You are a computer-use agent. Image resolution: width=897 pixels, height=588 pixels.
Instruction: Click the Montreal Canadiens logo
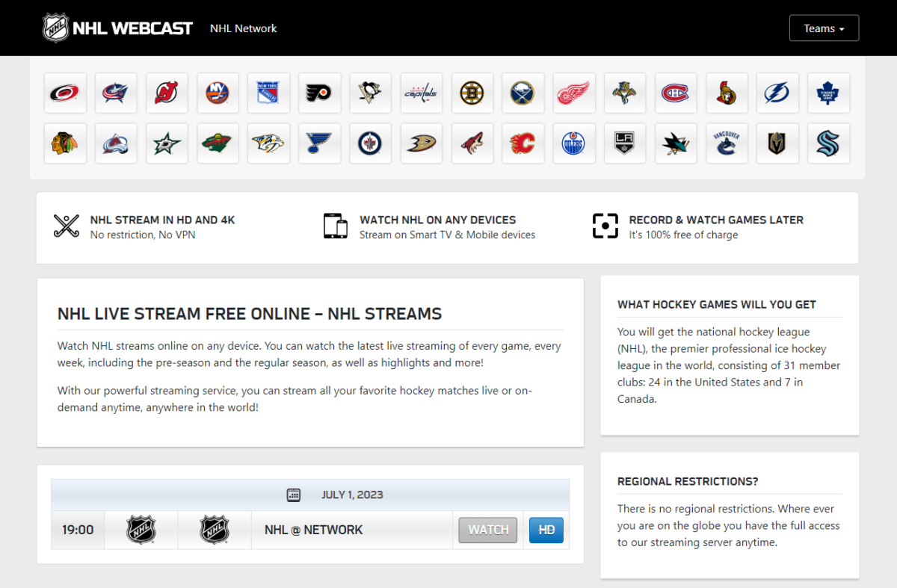tap(676, 93)
